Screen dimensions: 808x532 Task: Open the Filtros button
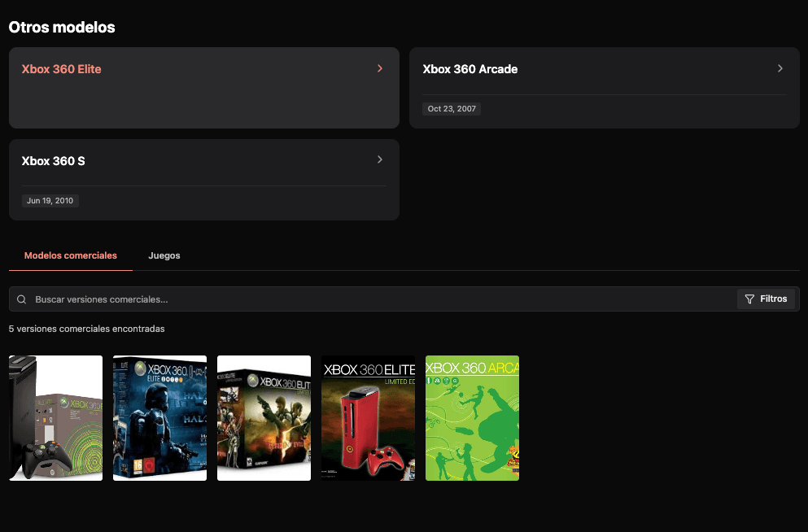coord(766,299)
